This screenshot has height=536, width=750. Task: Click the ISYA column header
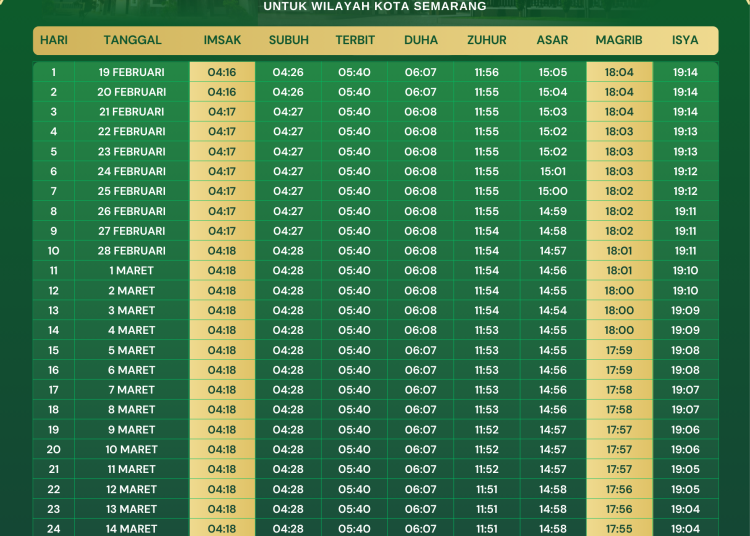click(685, 40)
